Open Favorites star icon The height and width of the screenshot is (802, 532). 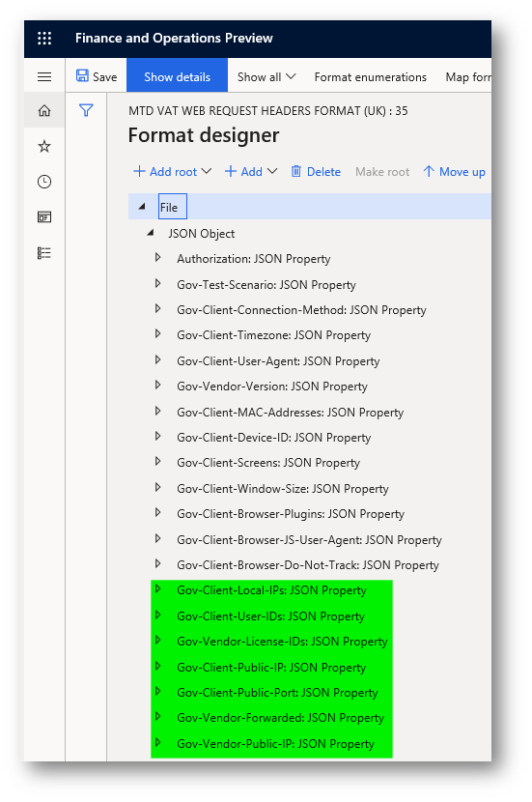pyautogui.click(x=44, y=146)
